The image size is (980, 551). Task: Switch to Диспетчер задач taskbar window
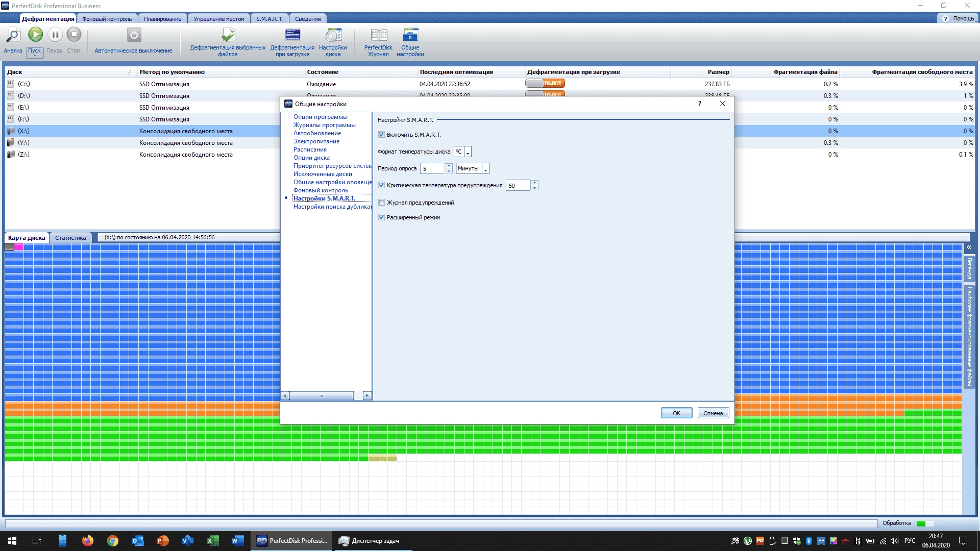(x=372, y=540)
